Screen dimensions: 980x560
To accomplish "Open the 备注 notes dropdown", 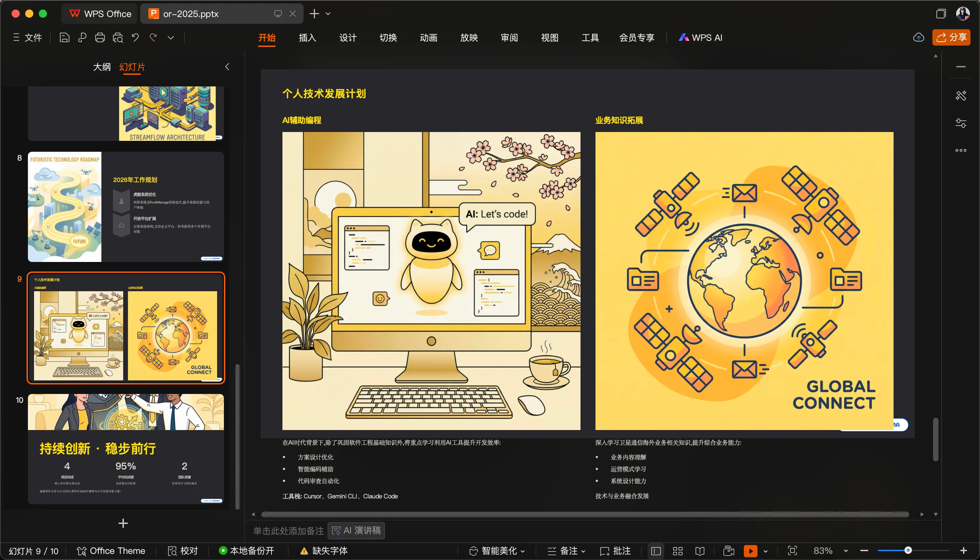I will pyautogui.click(x=566, y=551).
